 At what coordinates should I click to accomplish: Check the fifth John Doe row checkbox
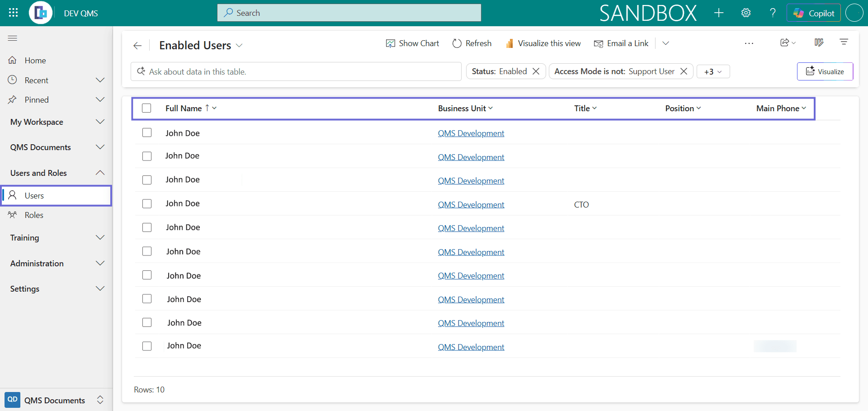coord(147,227)
